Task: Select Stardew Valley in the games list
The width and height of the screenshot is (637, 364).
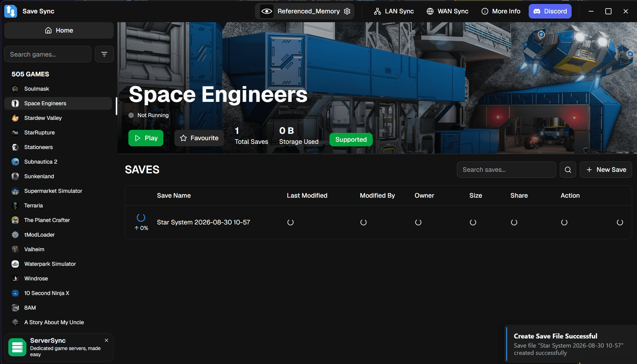Action: tap(58, 118)
